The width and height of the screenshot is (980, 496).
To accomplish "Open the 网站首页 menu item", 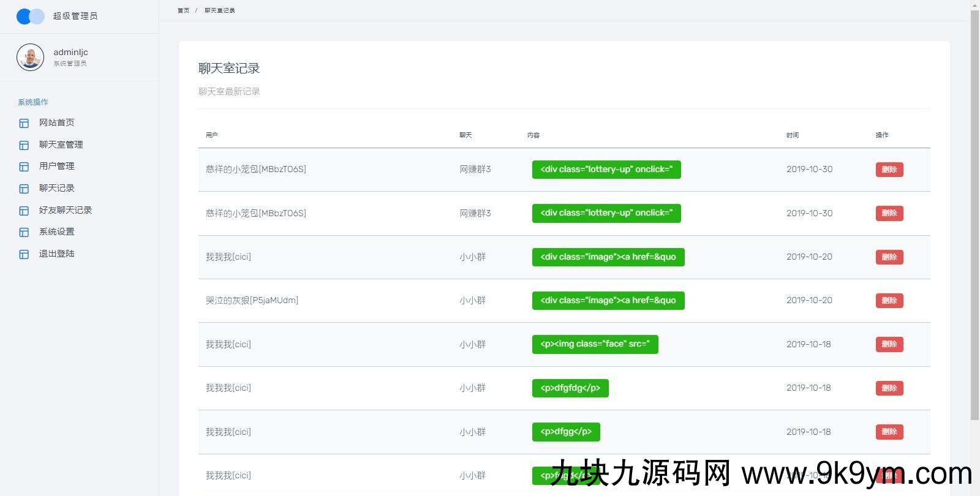I will coord(56,122).
